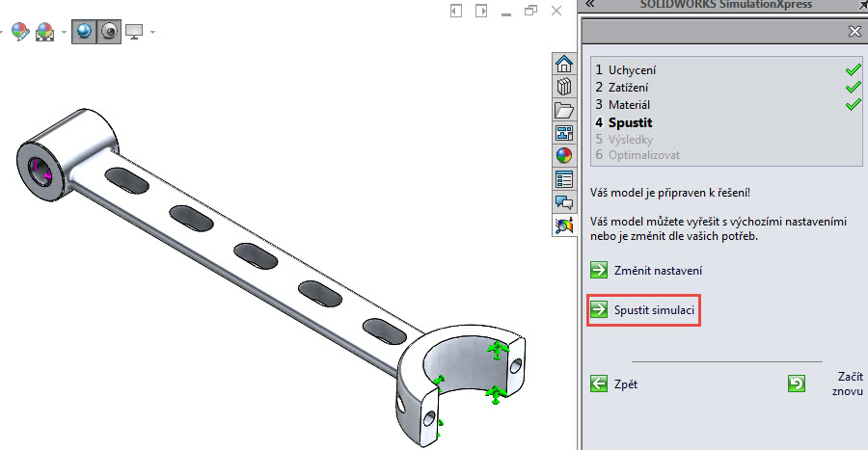Collapse the SimulationXpress task pane
The height and width of the screenshot is (450, 868).
pyautogui.click(x=589, y=5)
